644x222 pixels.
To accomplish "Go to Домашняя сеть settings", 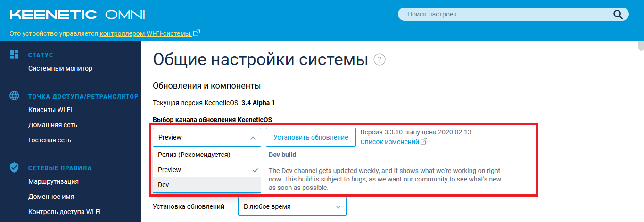I will (53, 125).
